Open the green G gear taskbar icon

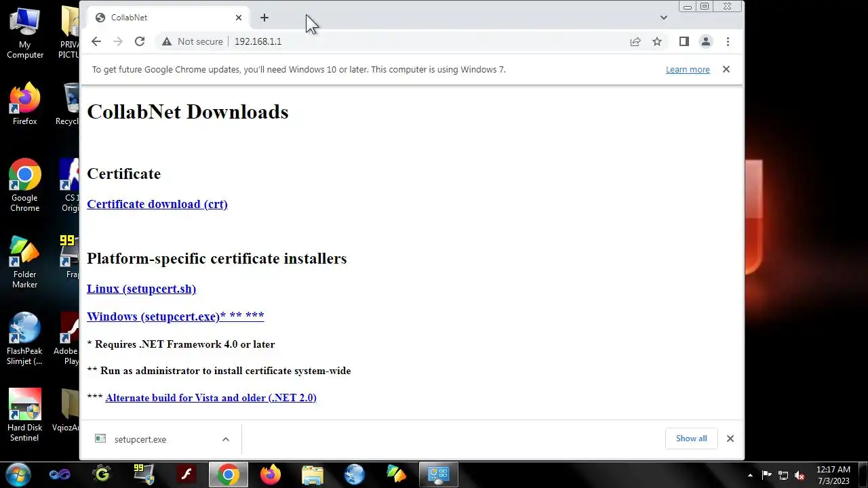pyautogui.click(x=102, y=474)
